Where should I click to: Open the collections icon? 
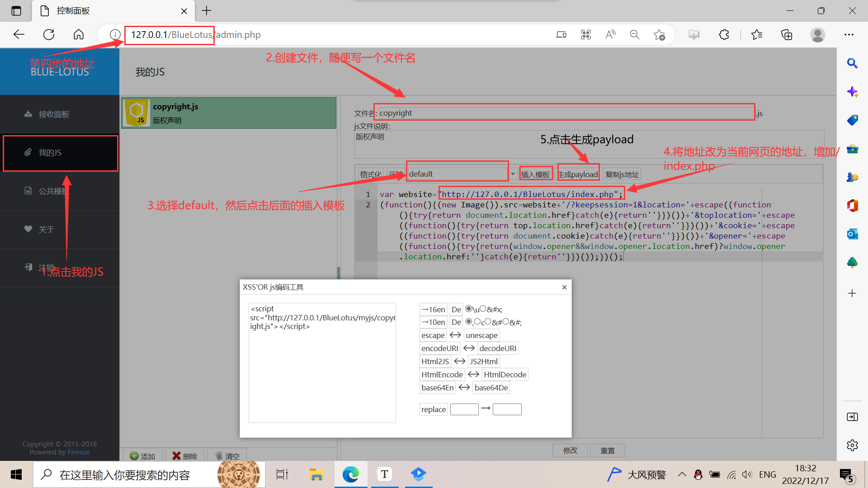pos(787,35)
